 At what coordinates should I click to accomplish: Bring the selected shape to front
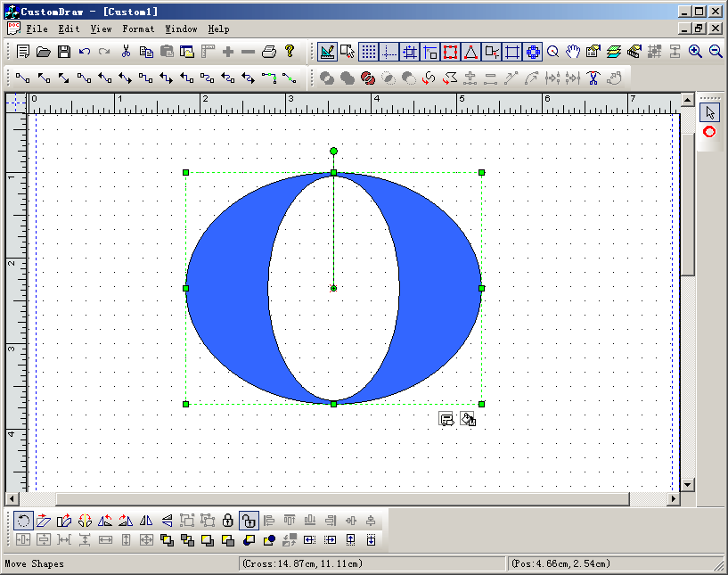[167, 540]
